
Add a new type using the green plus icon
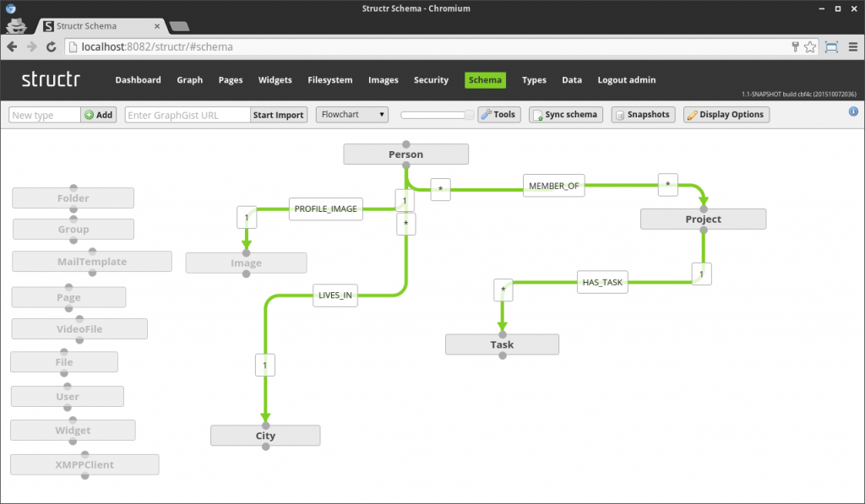click(88, 114)
